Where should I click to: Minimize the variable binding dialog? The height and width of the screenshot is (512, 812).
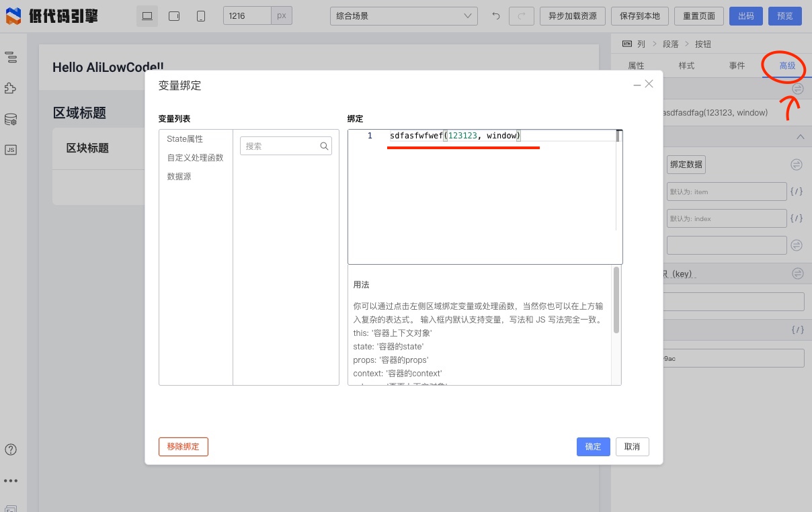pyautogui.click(x=637, y=85)
